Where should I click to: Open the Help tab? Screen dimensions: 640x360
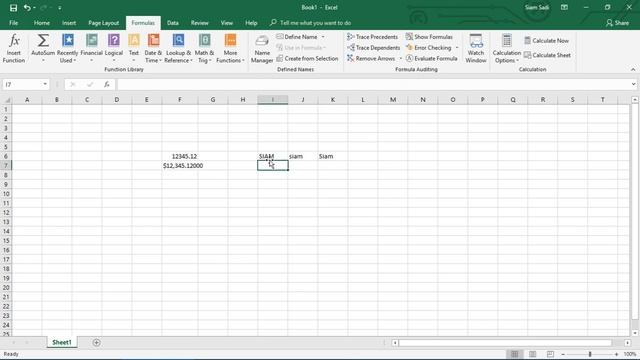tap(251, 23)
